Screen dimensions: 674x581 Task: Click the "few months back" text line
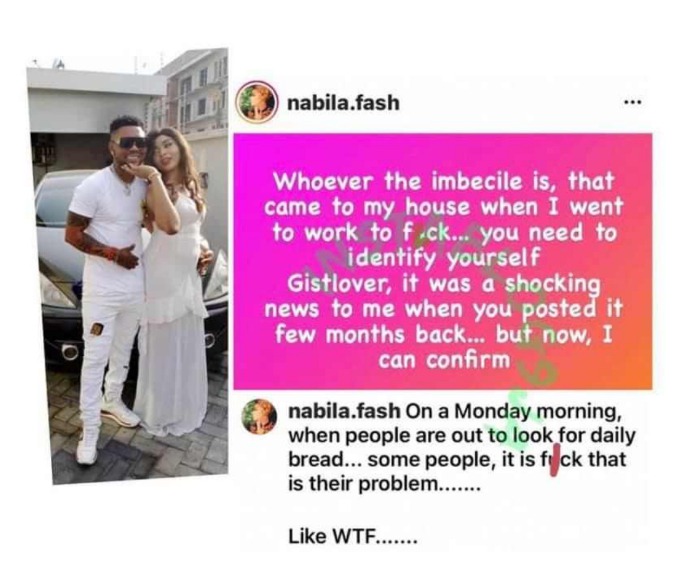(443, 335)
